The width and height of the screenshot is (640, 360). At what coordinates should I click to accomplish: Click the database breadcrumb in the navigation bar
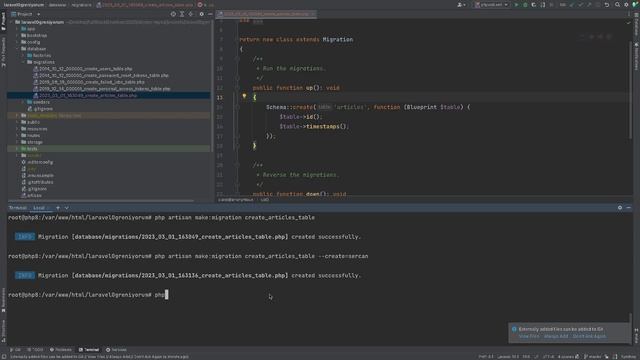(58, 5)
